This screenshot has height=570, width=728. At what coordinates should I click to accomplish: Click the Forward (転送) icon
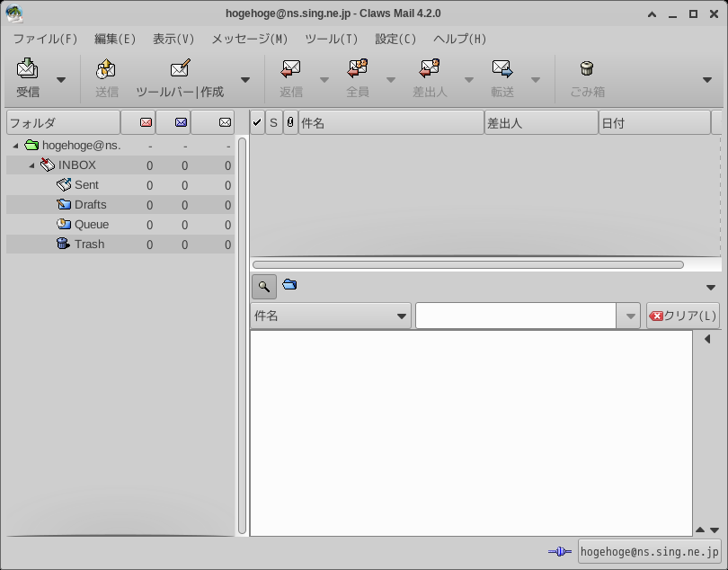point(502,68)
